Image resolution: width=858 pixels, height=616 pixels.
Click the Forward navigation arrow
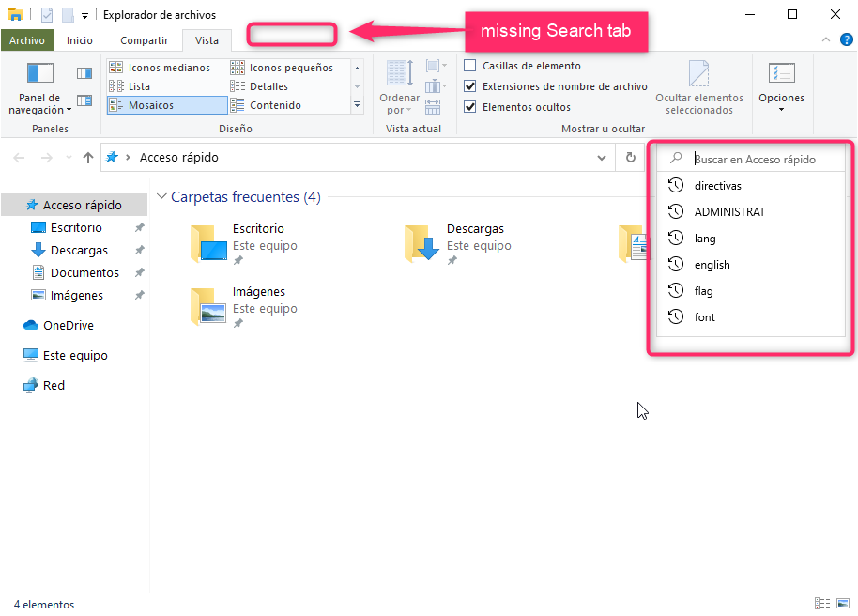tap(47, 158)
